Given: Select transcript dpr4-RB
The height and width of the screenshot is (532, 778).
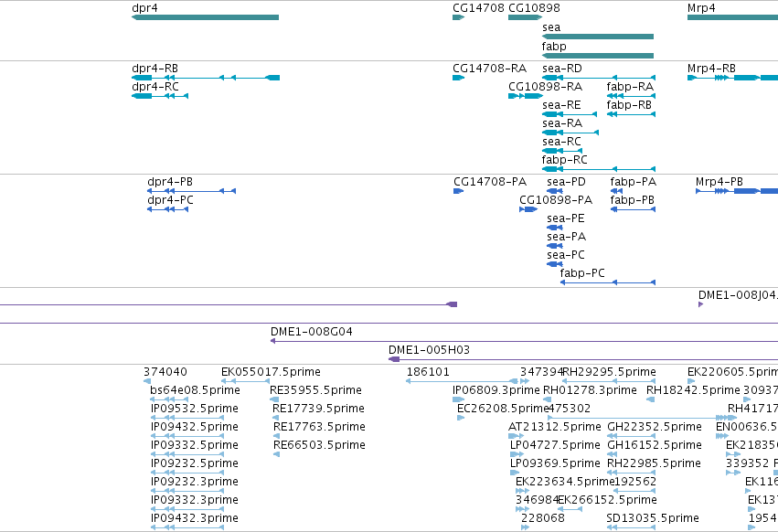Looking at the screenshot, I should (x=206, y=78).
